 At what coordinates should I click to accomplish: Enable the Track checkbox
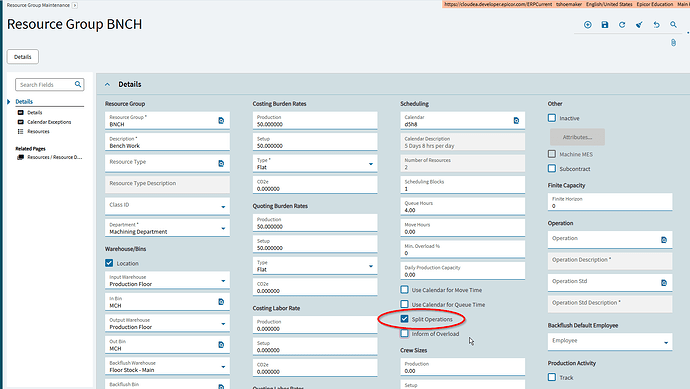tap(552, 377)
